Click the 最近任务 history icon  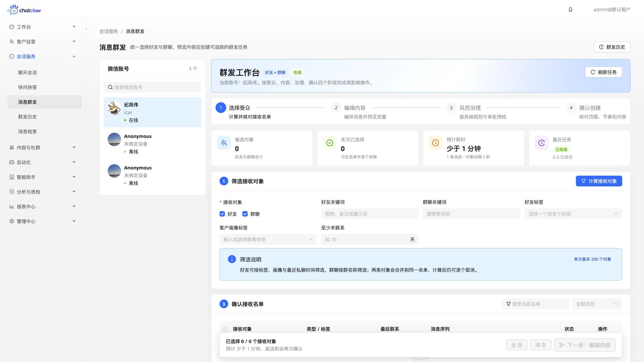pyautogui.click(x=541, y=143)
